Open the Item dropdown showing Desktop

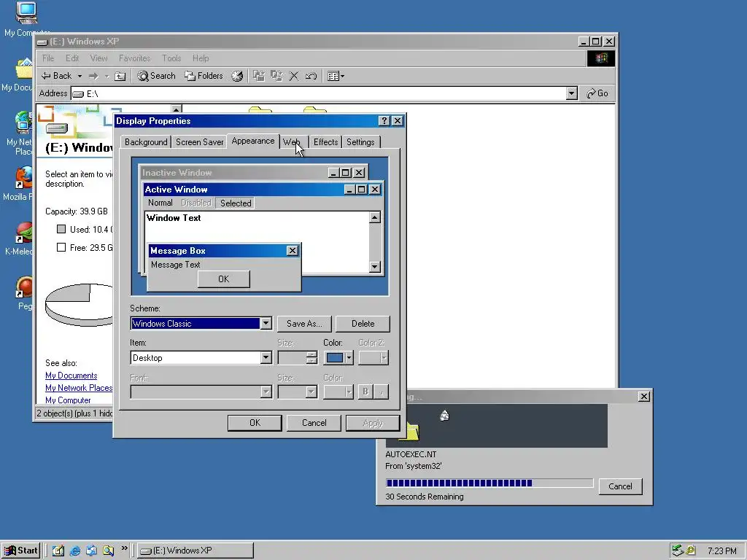(x=266, y=357)
